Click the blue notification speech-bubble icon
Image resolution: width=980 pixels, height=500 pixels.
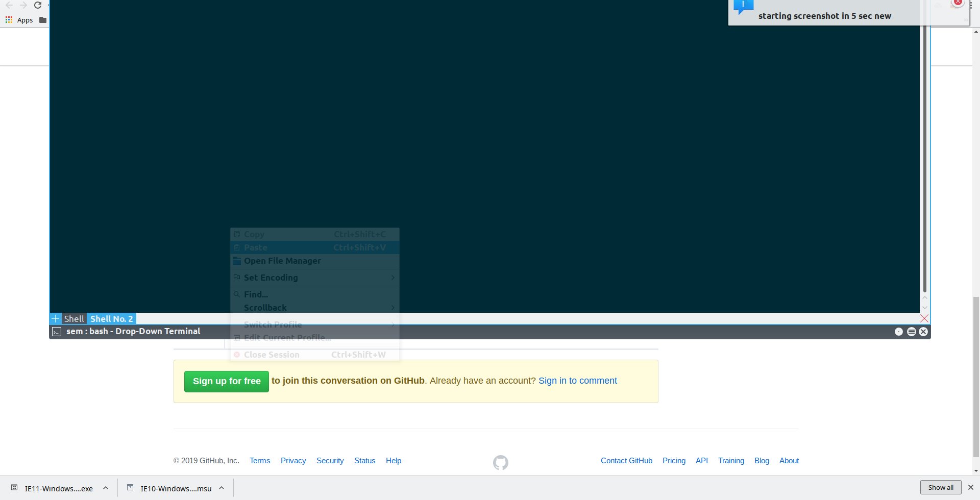743,7
